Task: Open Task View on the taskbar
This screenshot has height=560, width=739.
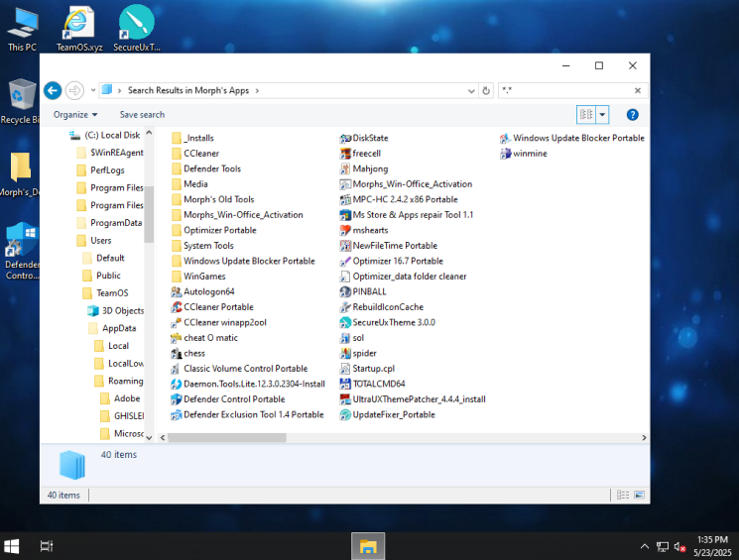Action: click(x=47, y=546)
